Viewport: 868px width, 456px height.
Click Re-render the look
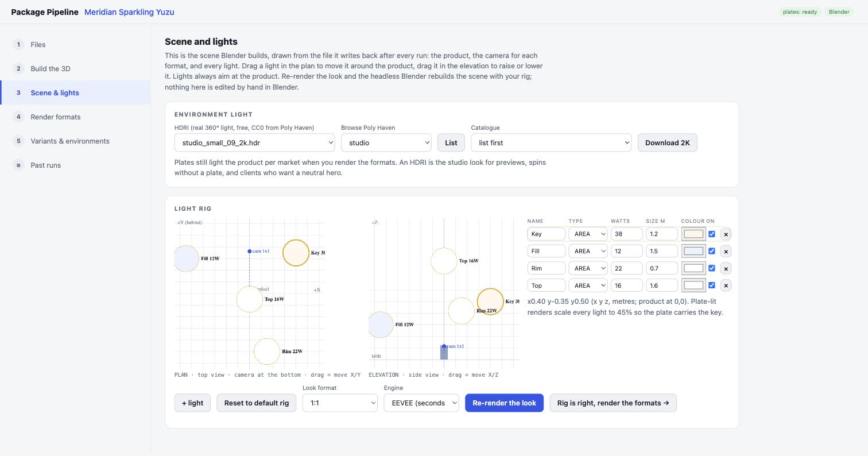click(504, 403)
